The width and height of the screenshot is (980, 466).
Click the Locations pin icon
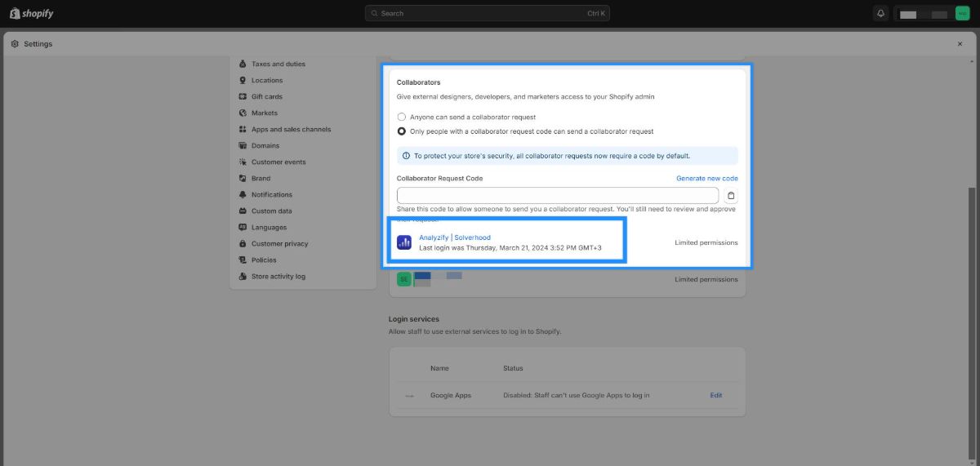[x=243, y=81]
